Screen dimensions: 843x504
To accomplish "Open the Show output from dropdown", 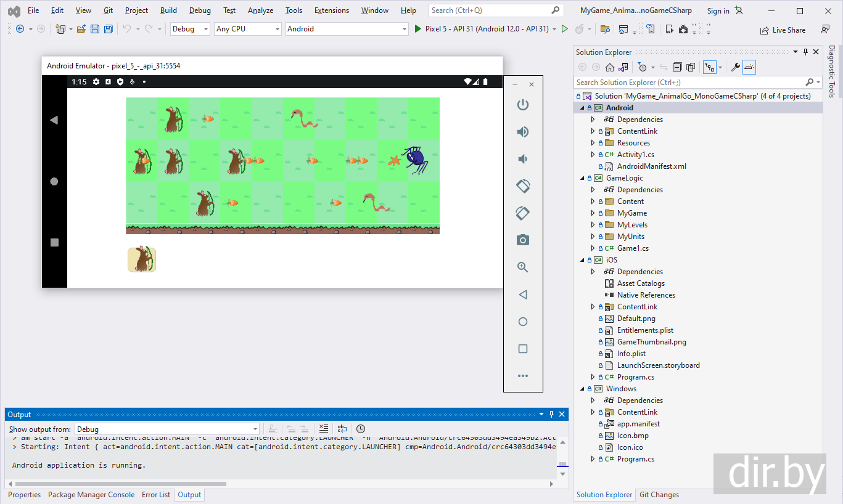I will [167, 429].
